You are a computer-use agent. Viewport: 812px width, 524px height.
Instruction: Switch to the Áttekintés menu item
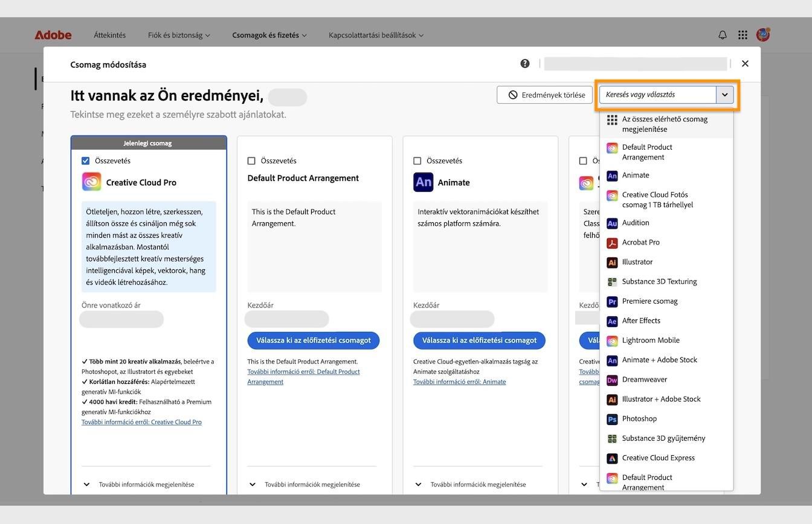(x=109, y=34)
